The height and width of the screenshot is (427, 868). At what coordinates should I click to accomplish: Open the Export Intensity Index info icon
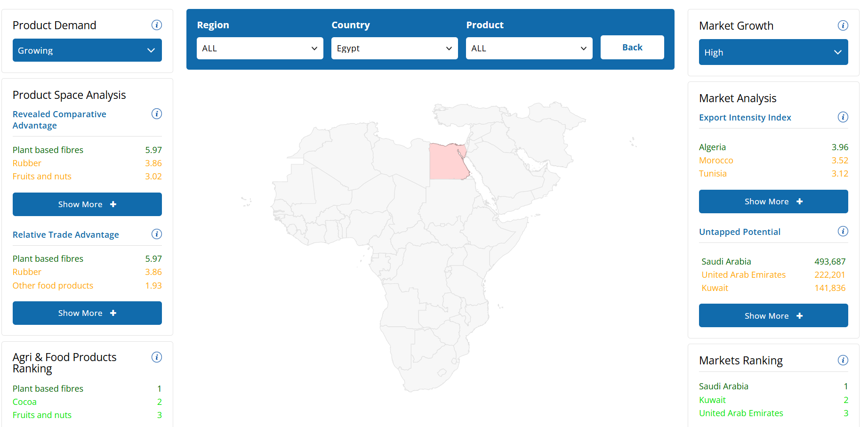click(843, 117)
